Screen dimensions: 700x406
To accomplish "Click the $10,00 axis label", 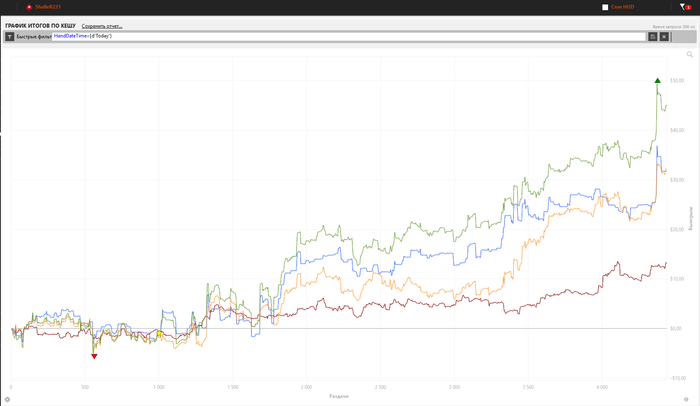I will click(x=677, y=279).
